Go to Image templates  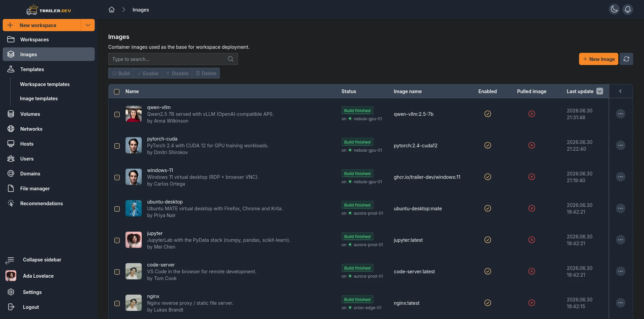tap(39, 98)
